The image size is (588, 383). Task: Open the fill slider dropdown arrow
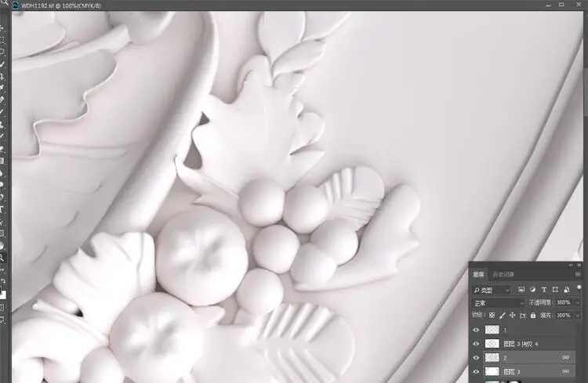(x=578, y=316)
